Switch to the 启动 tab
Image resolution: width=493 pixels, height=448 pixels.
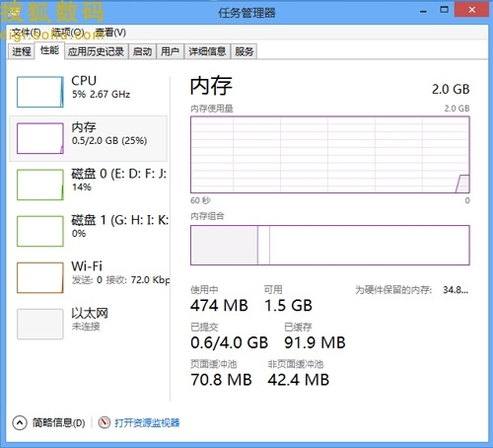(x=142, y=51)
